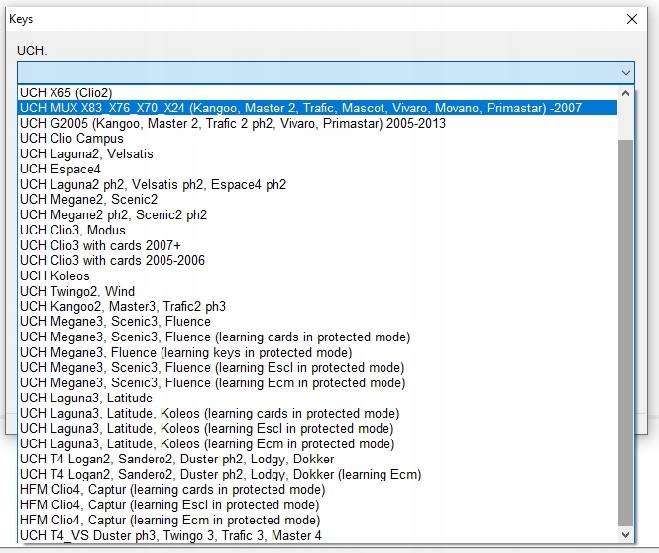
Task: Click the scrollbar down arrow in list
Action: [x=625, y=535]
